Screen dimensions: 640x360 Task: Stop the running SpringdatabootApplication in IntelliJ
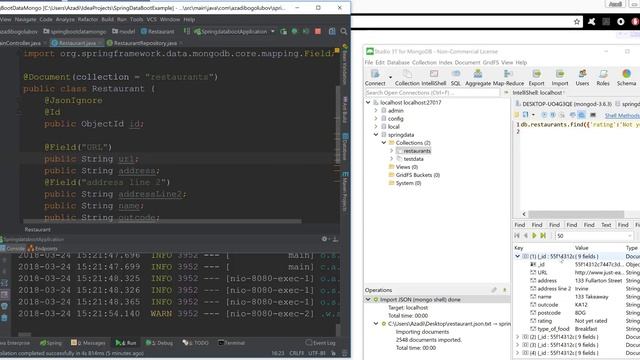(x=318, y=31)
